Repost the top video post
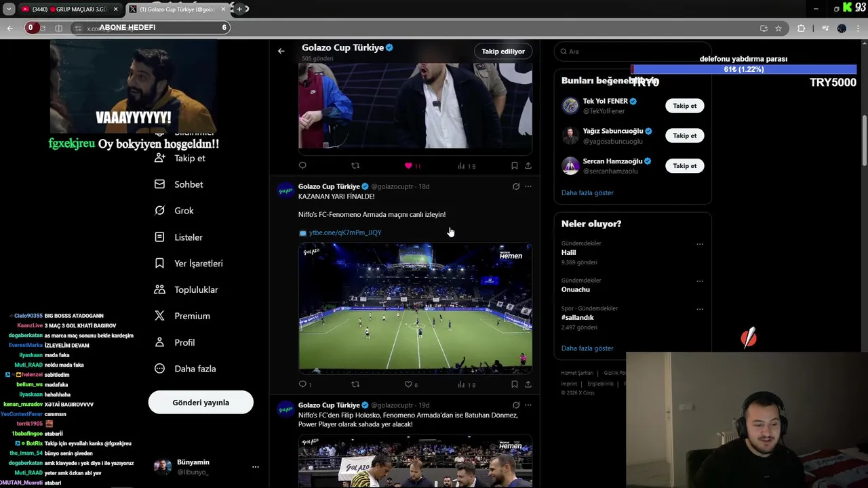 click(355, 165)
